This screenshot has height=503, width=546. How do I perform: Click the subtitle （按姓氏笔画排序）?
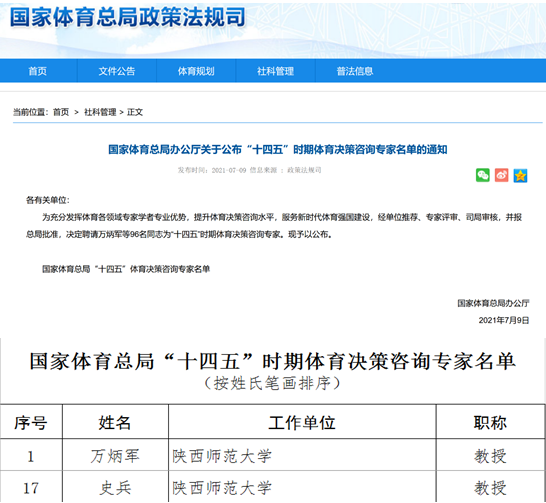tap(273, 384)
